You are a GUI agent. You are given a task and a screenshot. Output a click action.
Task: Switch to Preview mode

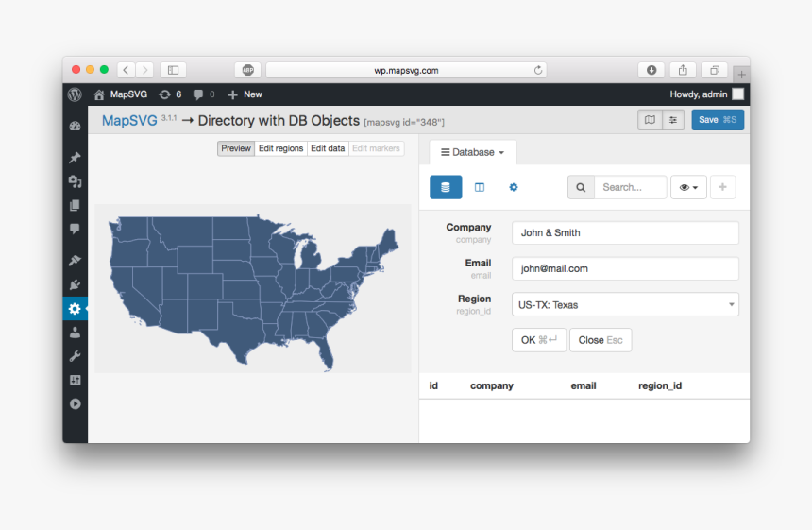click(236, 148)
